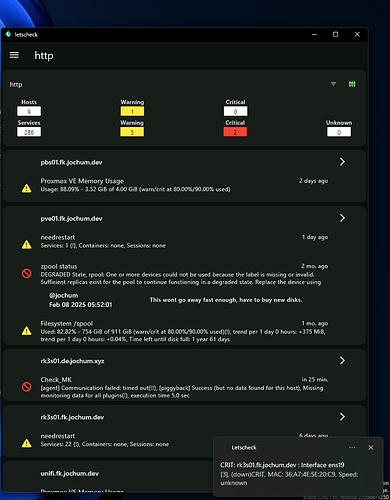Click the Hosts count box showing 9
Viewport: 390px width, 500px height.
[29, 111]
